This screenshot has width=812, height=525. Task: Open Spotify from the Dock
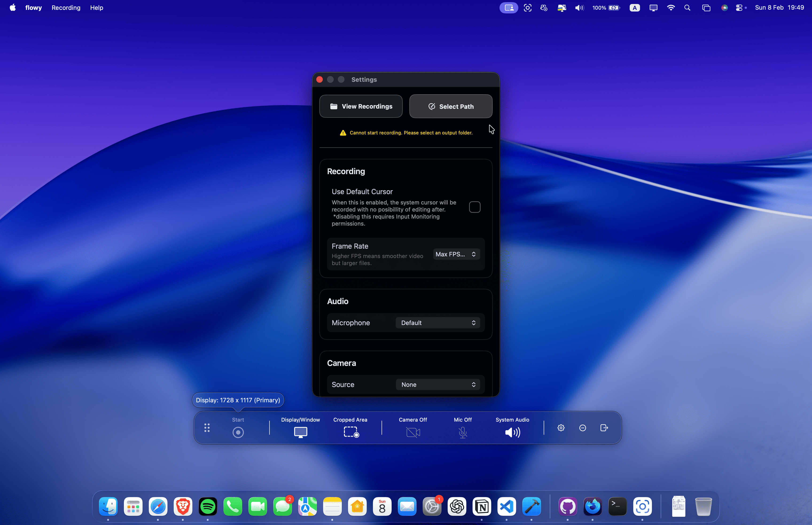pos(208,507)
